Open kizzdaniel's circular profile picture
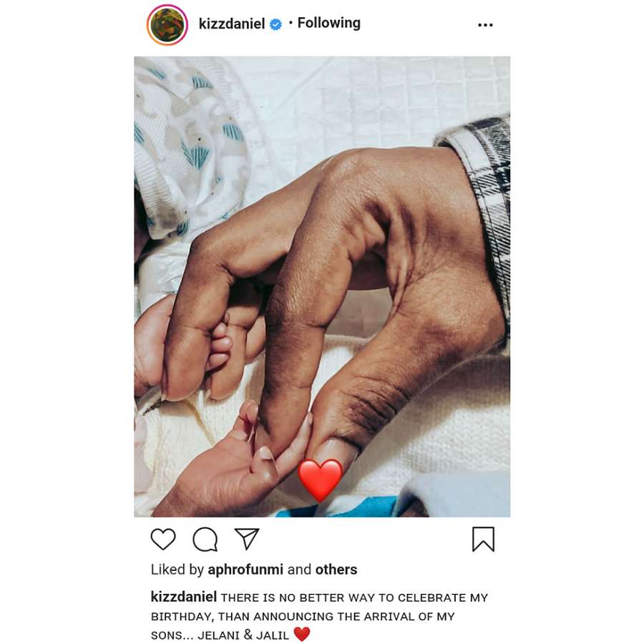This screenshot has width=644, height=644. tap(167, 25)
